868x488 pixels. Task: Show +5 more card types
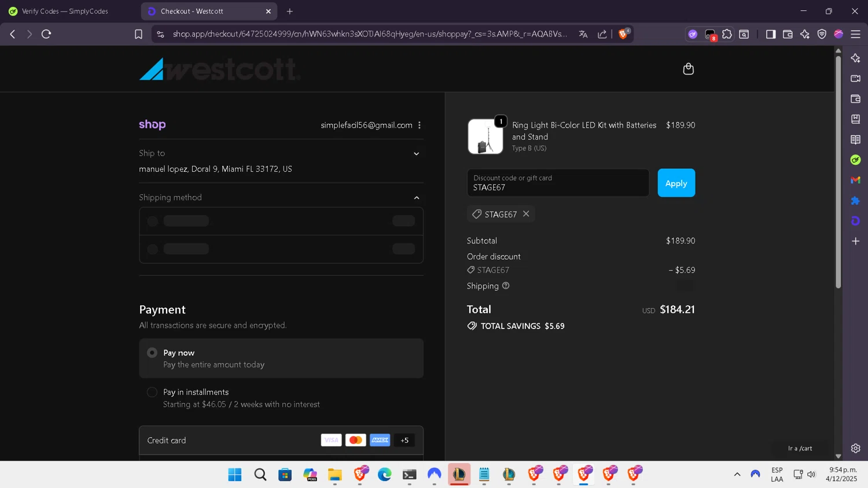pyautogui.click(x=404, y=440)
